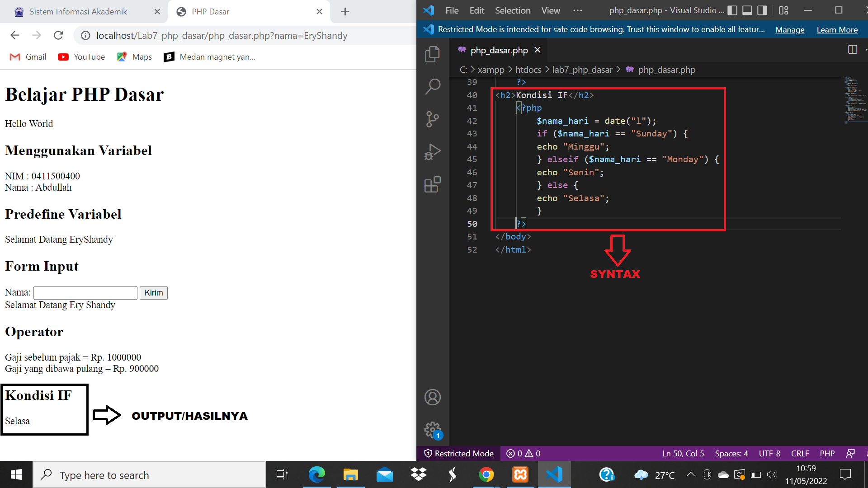Expand the htdocs breadcrumb
The image size is (868, 488).
click(x=528, y=70)
